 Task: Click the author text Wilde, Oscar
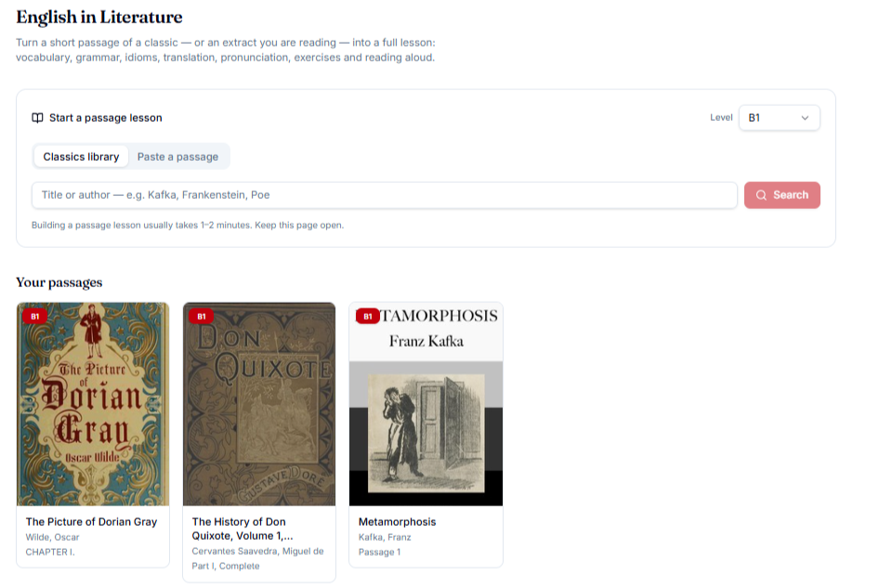(53, 537)
